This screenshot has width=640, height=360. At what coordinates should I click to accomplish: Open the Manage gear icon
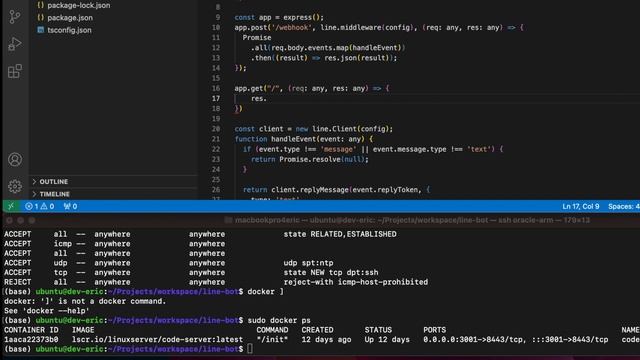[15, 187]
